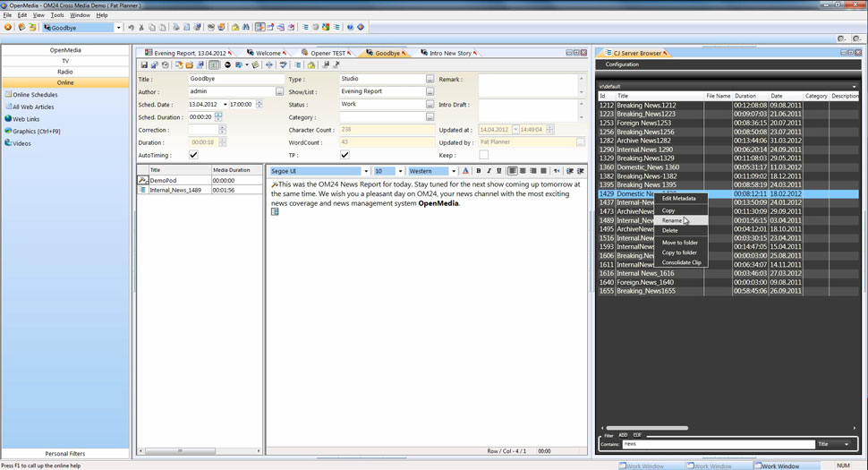Click the Cut scissors icon
This screenshot has height=470, width=868.
(141, 28)
